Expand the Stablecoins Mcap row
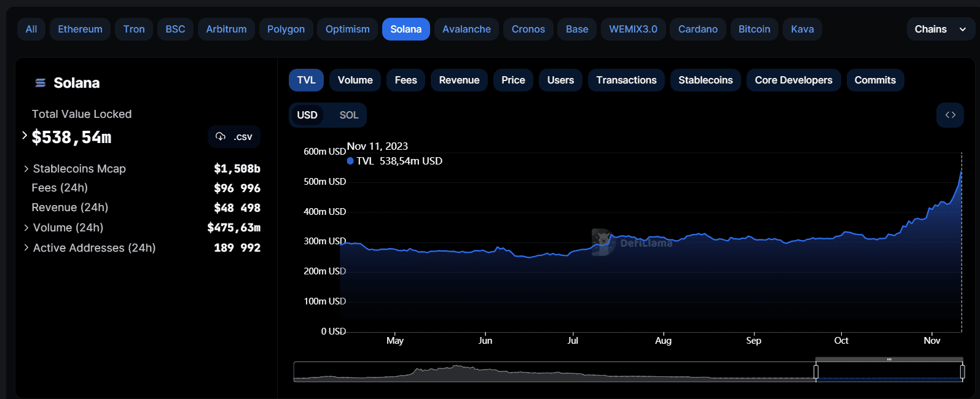The image size is (980, 399). point(26,169)
